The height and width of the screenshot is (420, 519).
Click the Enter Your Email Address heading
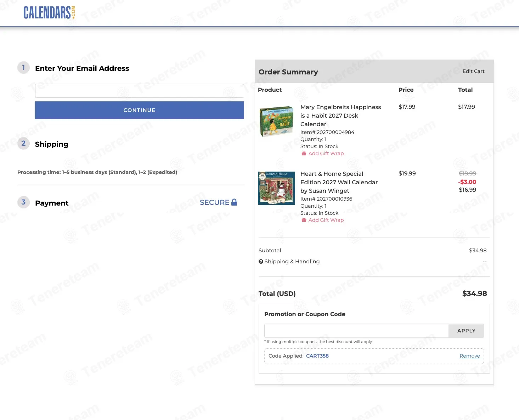[x=82, y=68]
